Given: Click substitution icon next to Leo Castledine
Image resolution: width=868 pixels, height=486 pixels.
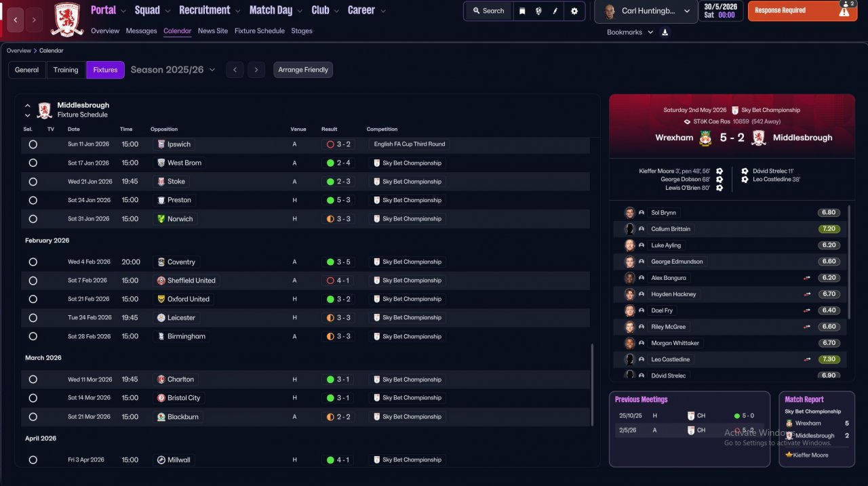Looking at the screenshot, I should [808, 359].
